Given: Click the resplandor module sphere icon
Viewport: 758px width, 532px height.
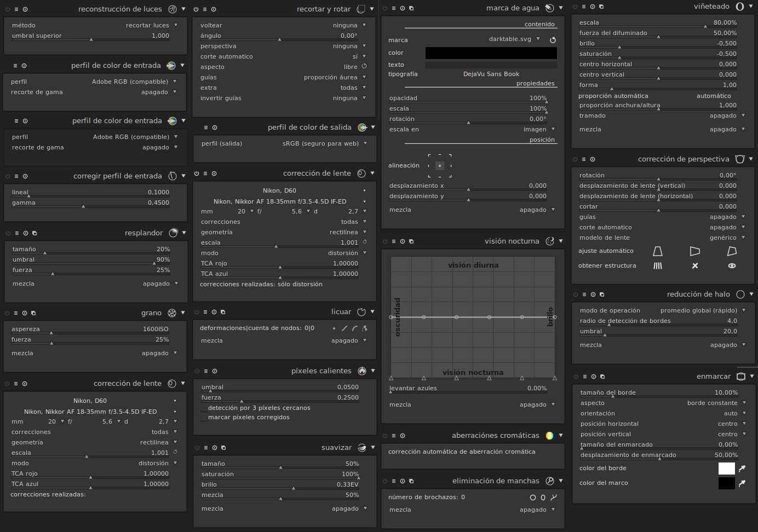Looking at the screenshot, I should (173, 233).
